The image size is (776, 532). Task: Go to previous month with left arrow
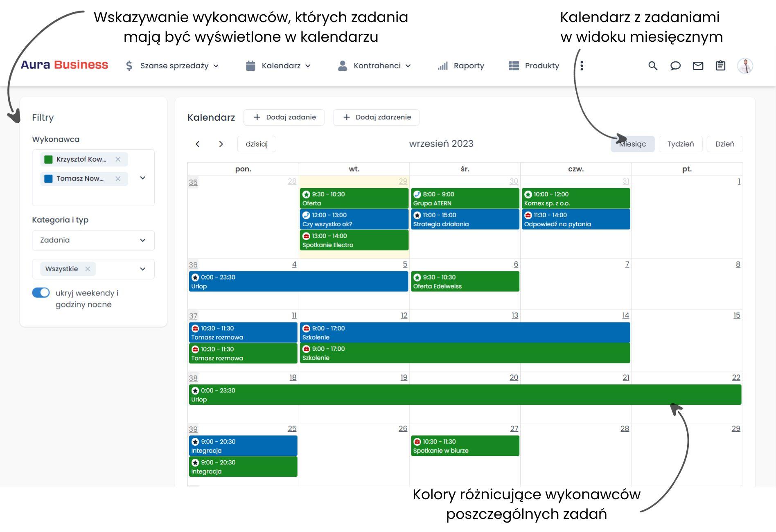(x=198, y=144)
